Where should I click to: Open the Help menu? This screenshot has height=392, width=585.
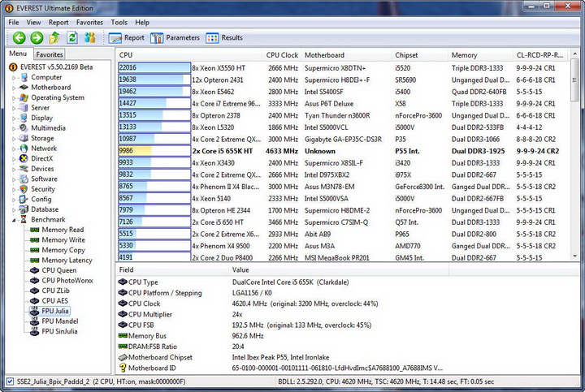coord(142,23)
